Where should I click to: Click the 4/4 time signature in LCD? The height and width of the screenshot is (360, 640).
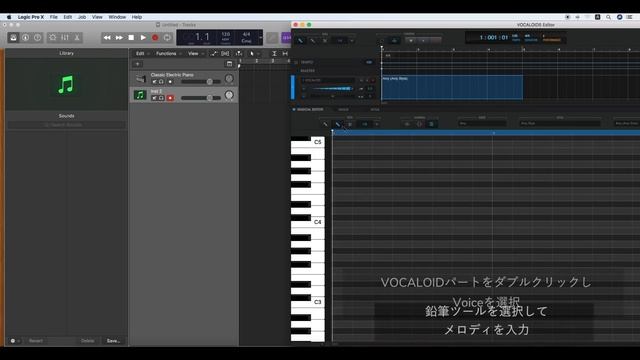pos(246,35)
